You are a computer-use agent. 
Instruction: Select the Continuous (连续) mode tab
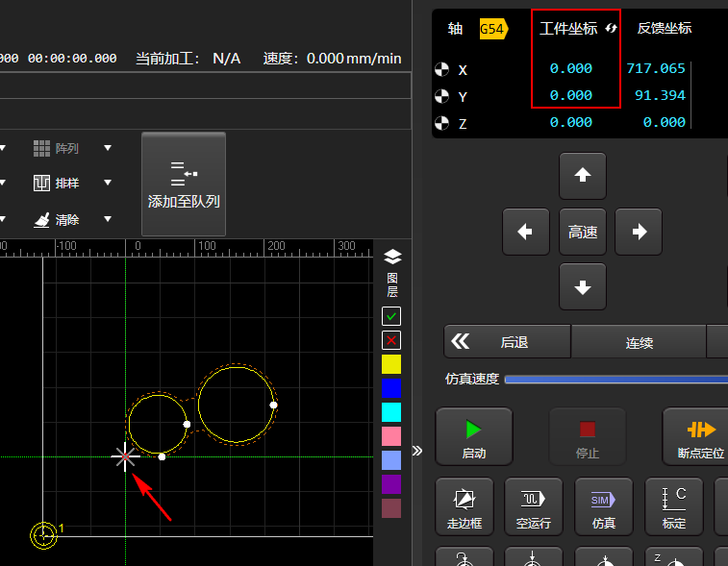click(x=639, y=342)
